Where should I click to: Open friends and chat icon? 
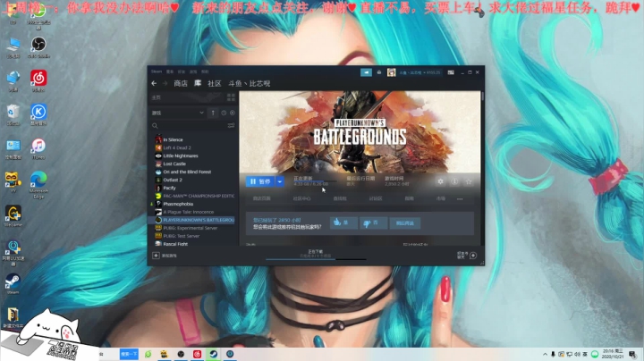tap(473, 256)
